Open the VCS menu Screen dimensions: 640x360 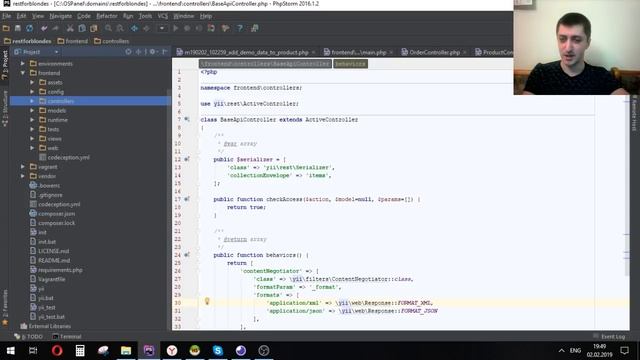(x=162, y=16)
